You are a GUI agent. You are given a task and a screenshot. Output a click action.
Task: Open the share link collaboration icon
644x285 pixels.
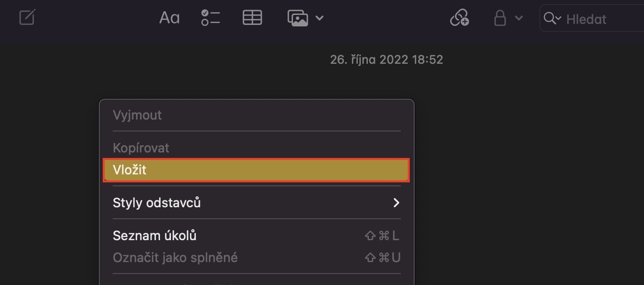tap(459, 18)
